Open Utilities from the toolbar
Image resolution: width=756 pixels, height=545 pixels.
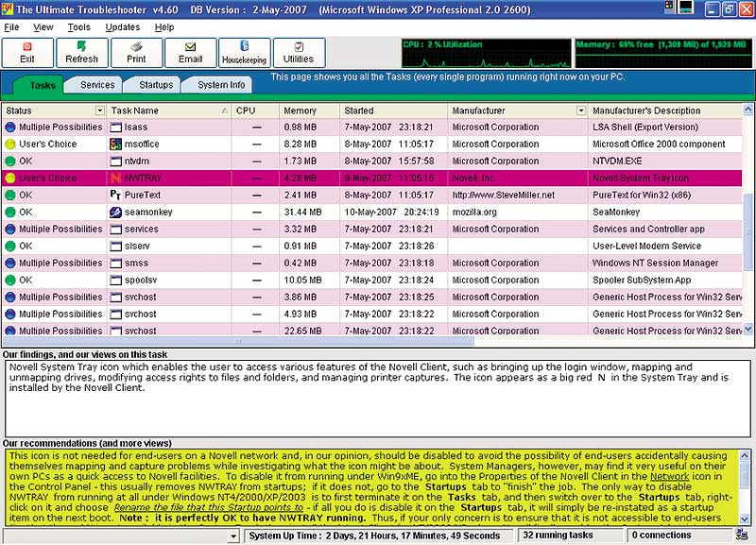(299, 53)
